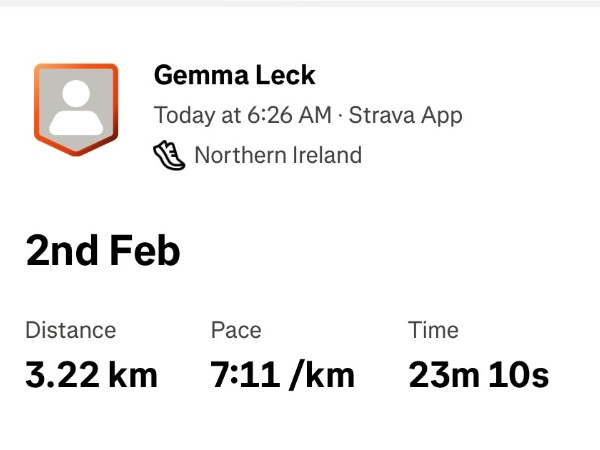Viewport: 600px width, 450px height.
Task: Click the Distance stat label
Action: tap(70, 330)
